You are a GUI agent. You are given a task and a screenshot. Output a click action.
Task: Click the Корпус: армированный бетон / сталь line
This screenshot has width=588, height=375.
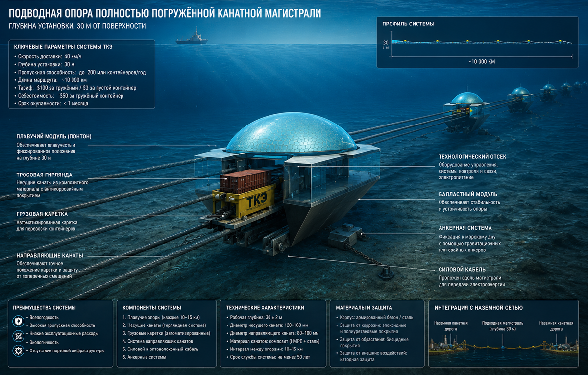(x=375, y=318)
